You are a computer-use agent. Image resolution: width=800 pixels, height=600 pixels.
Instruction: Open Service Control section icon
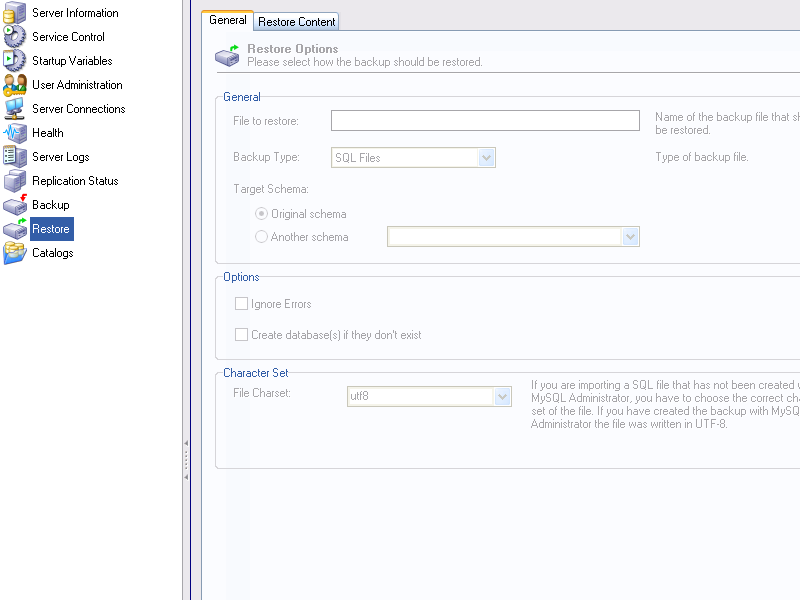coord(15,37)
